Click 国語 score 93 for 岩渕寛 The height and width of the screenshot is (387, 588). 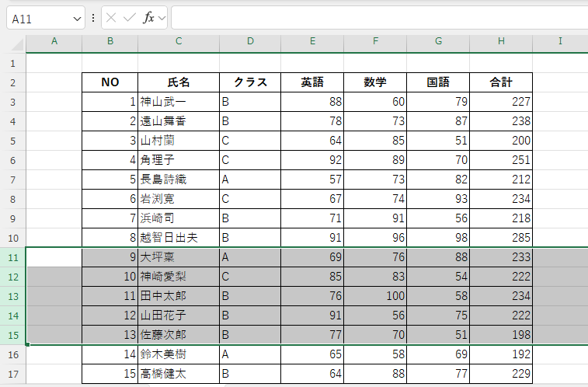[438, 199]
